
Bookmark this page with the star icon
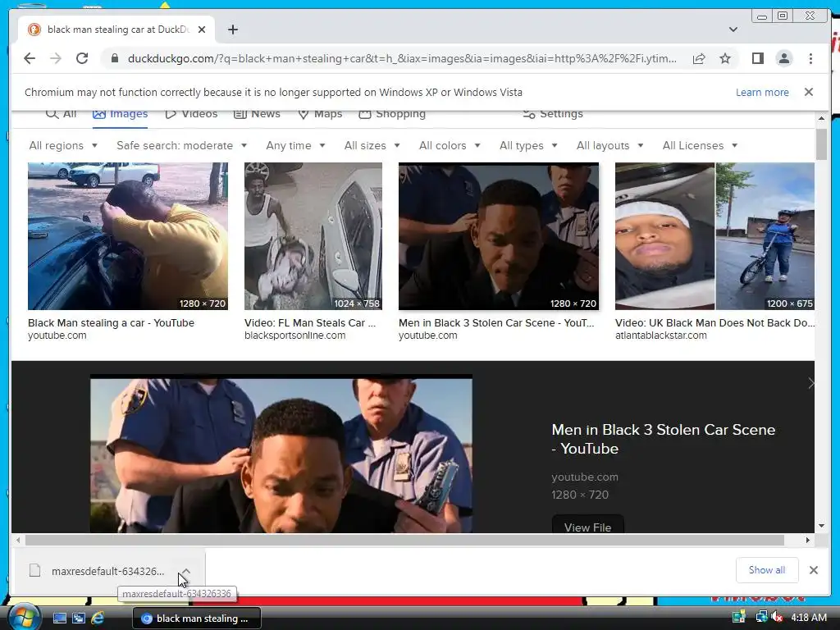point(725,58)
